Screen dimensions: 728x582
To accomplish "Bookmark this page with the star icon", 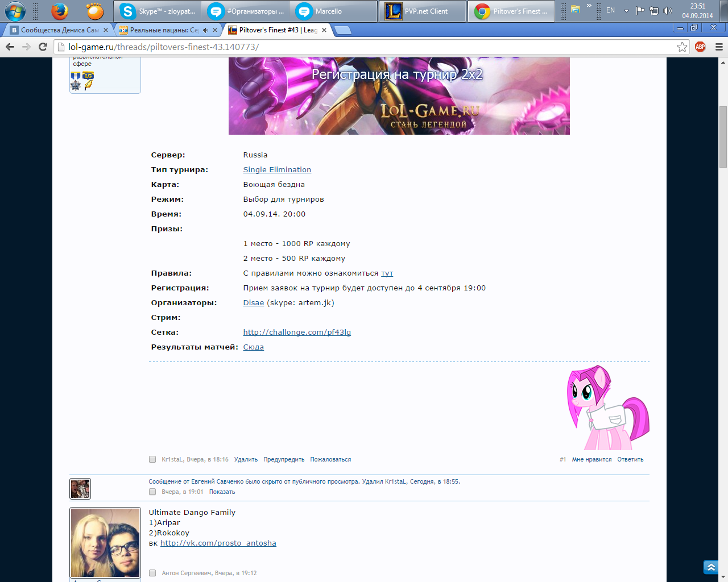I will tap(682, 47).
